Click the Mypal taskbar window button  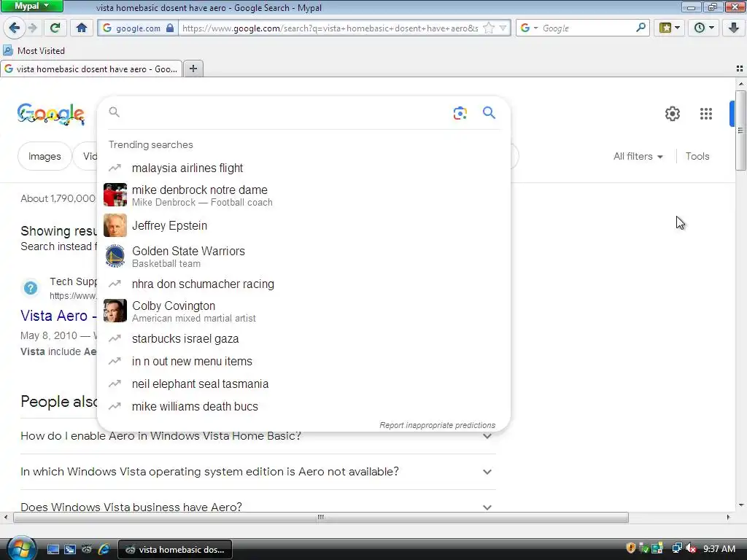[x=175, y=550]
